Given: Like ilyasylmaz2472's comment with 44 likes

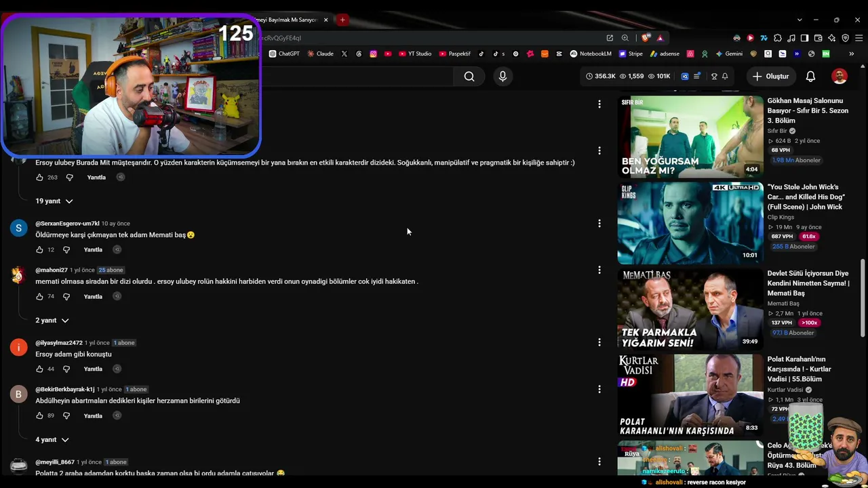Looking at the screenshot, I should coord(39,369).
